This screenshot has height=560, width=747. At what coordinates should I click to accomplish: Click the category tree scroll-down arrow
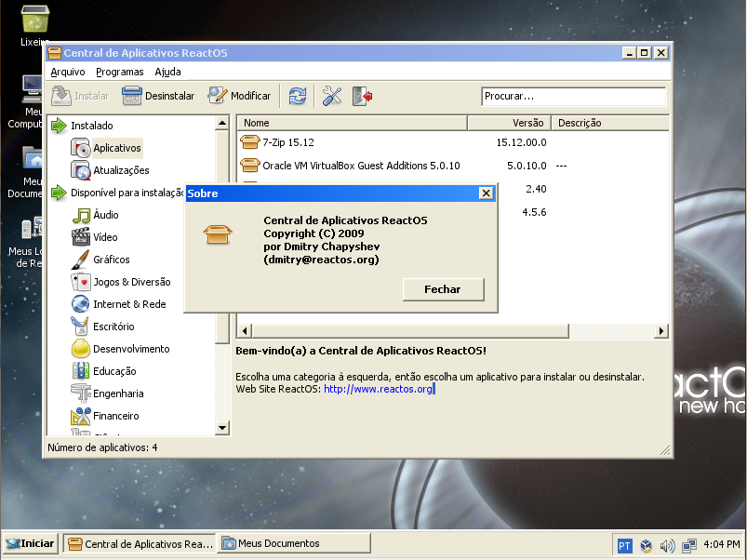(222, 428)
